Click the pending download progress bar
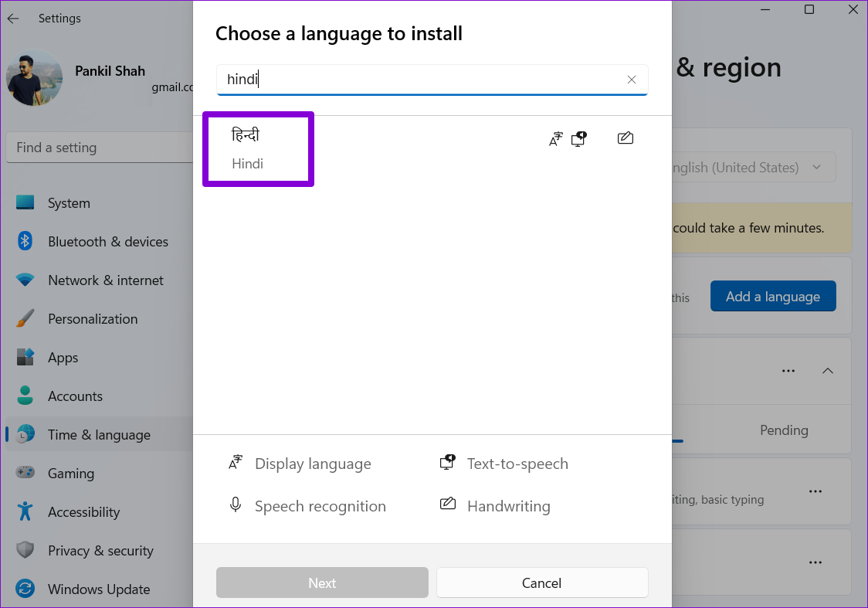The image size is (868, 608). [x=680, y=442]
